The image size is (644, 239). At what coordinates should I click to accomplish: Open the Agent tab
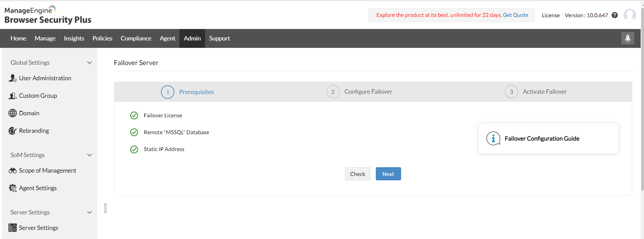(167, 38)
